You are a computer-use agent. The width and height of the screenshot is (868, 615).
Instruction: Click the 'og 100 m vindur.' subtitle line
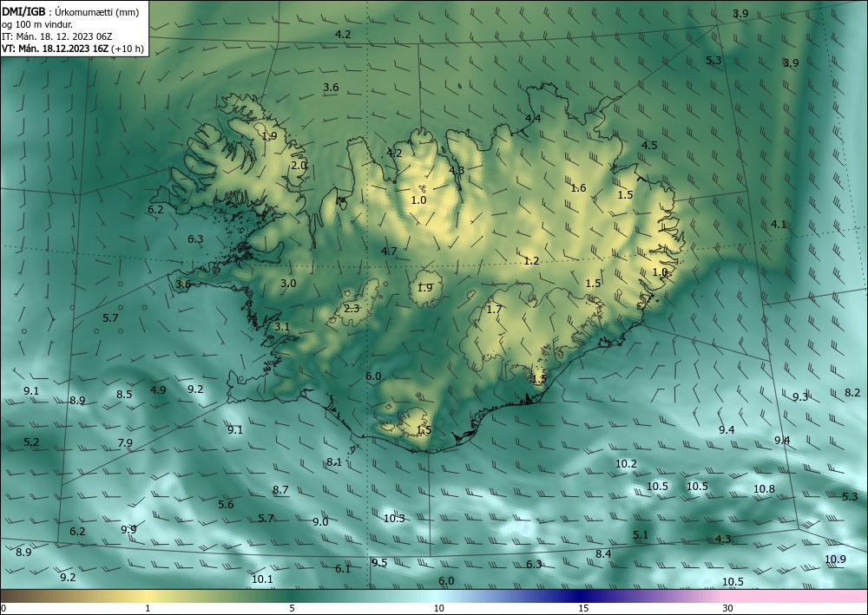click(36, 24)
